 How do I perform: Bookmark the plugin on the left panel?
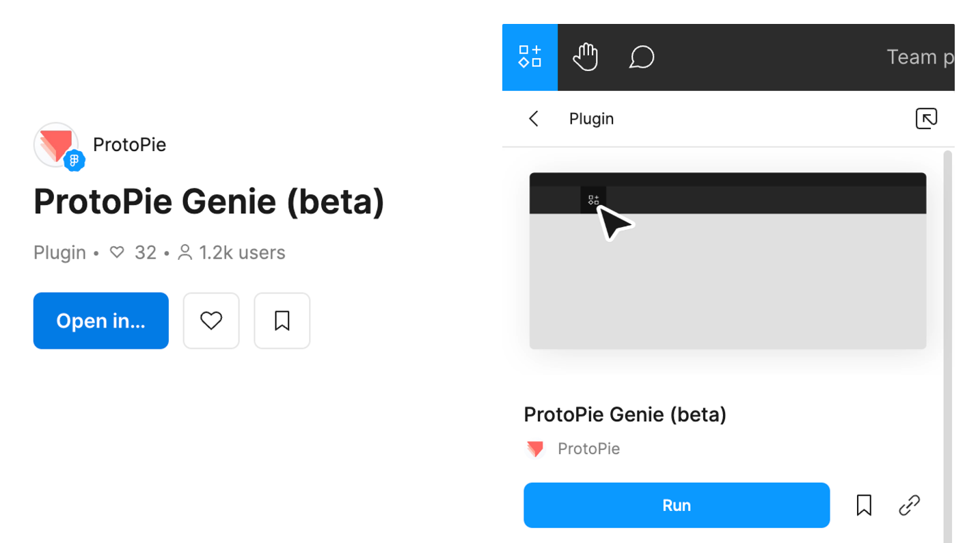click(x=282, y=320)
